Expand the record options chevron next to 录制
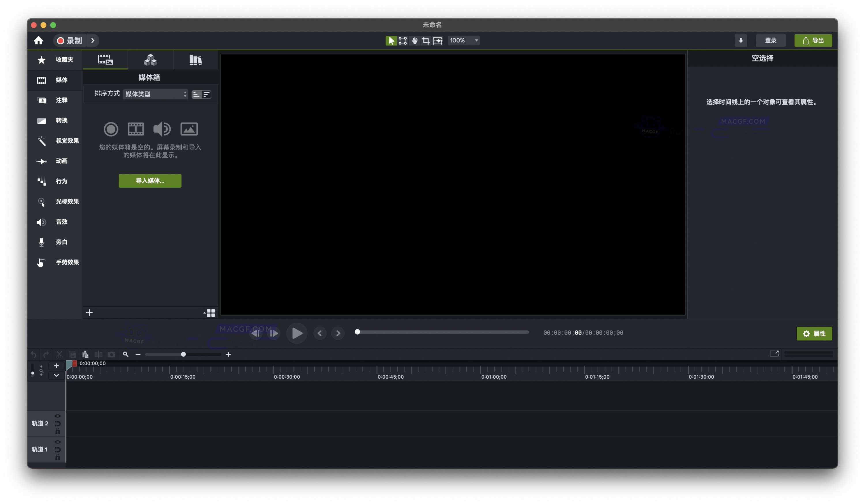This screenshot has height=504, width=865. coord(93,40)
